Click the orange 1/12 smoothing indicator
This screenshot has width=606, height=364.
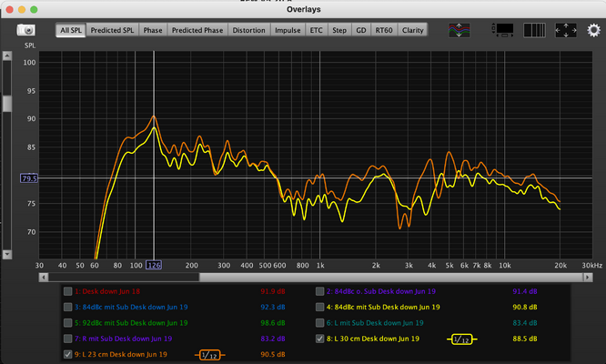210,355
